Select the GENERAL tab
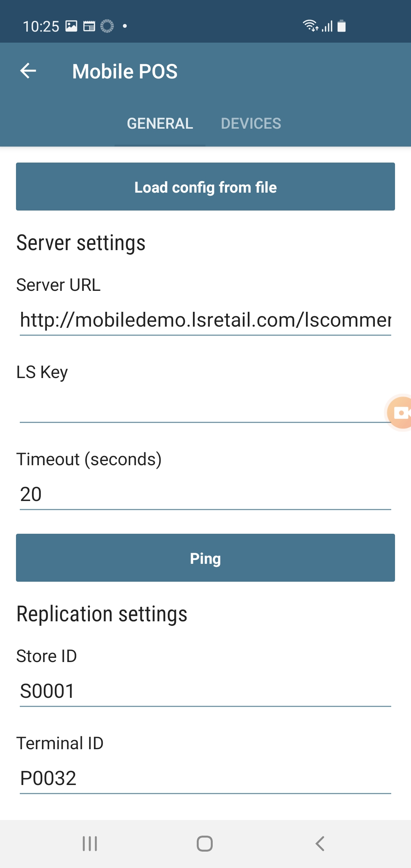Viewport: 411px width, 868px height. pos(160,124)
